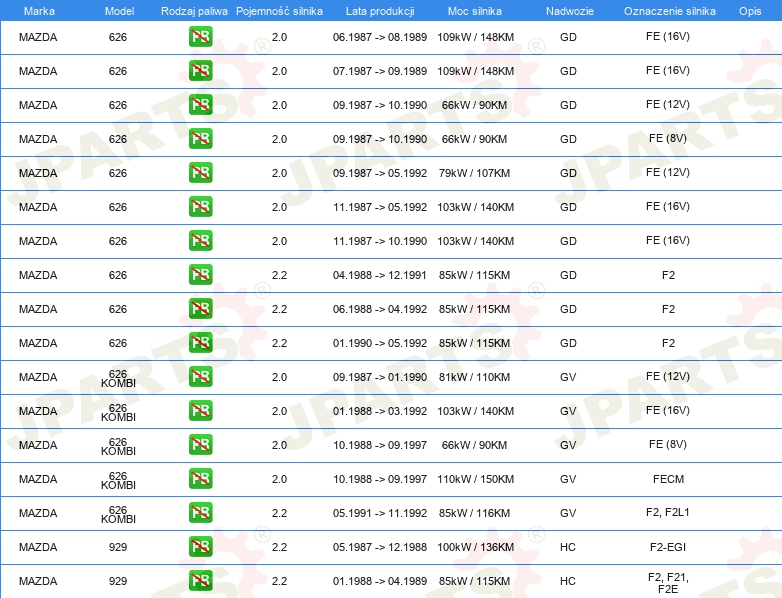The height and width of the screenshot is (598, 782).
Task: Select the date range 04.1988 -> 12.1991
Action: tap(380, 275)
